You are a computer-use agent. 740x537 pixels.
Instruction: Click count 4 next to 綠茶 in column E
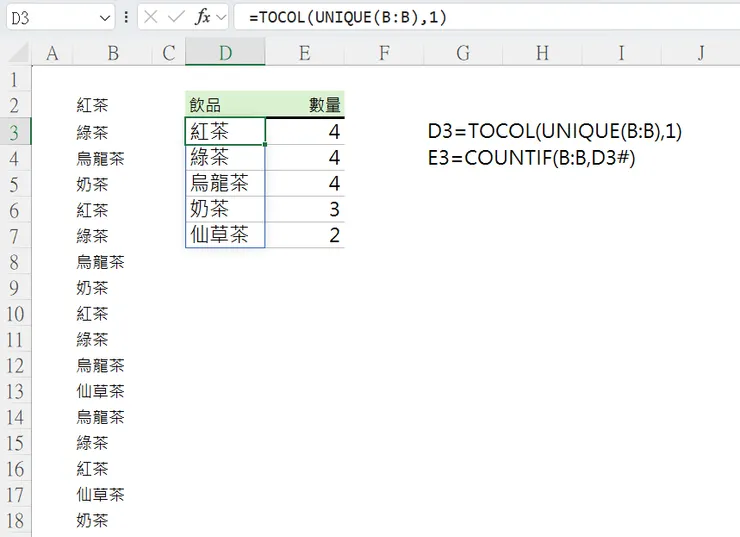tap(304, 157)
